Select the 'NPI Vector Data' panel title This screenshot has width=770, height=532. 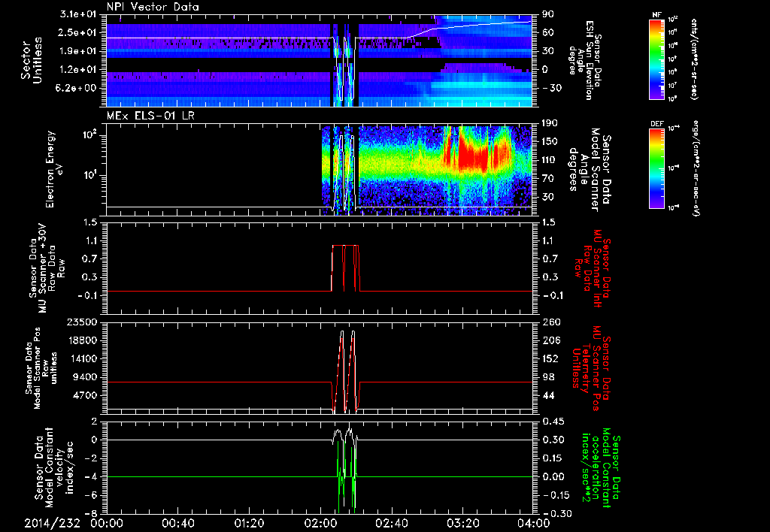(x=153, y=7)
